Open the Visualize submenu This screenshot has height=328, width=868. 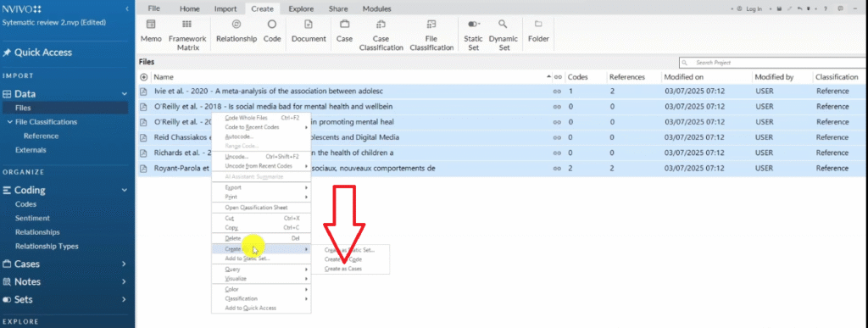(261, 278)
